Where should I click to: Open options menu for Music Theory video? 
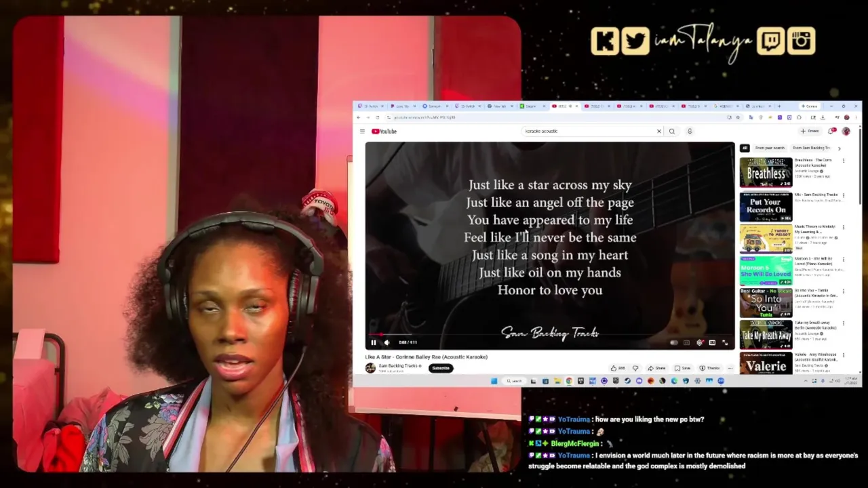[x=844, y=227]
